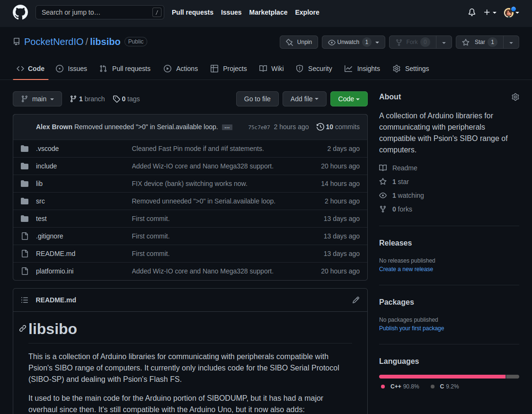Expand Star lists dropdown arrow

(511, 43)
